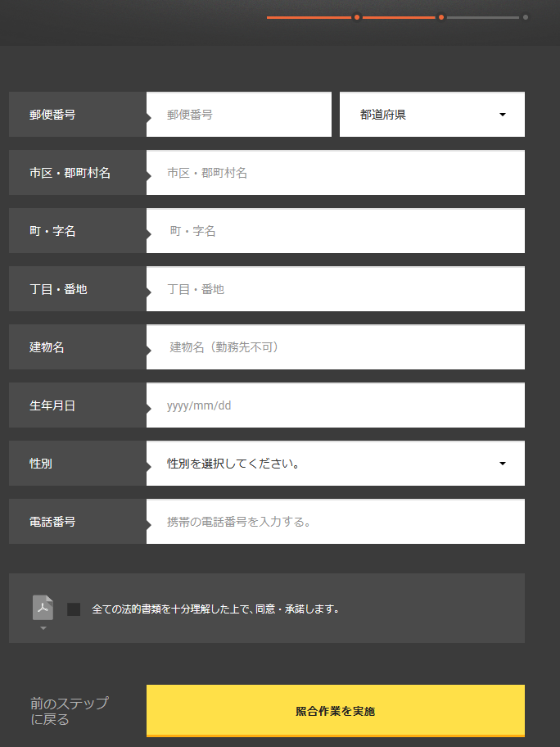The width and height of the screenshot is (560, 747).
Task: Open the PDF legal documents icon
Action: (x=43, y=608)
